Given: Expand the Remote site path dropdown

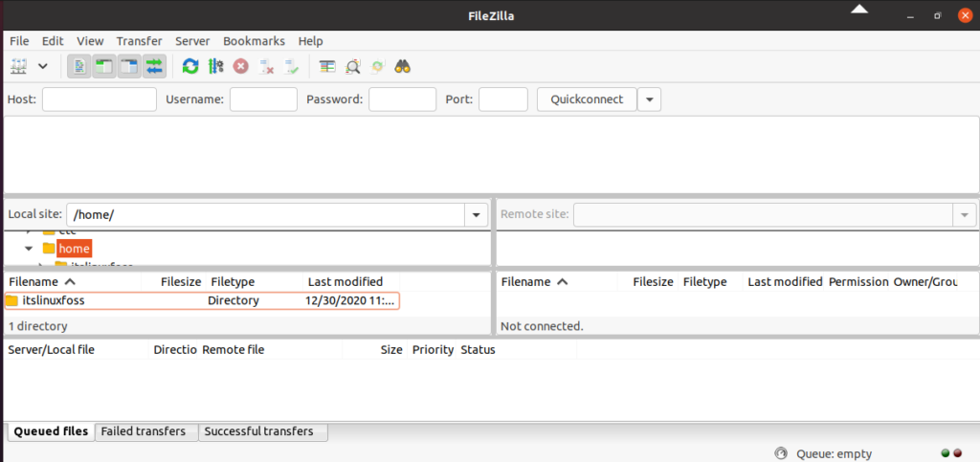Looking at the screenshot, I should 964,215.
